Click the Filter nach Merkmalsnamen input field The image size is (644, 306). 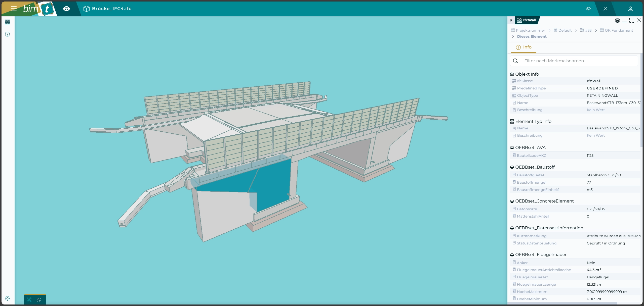pos(579,61)
